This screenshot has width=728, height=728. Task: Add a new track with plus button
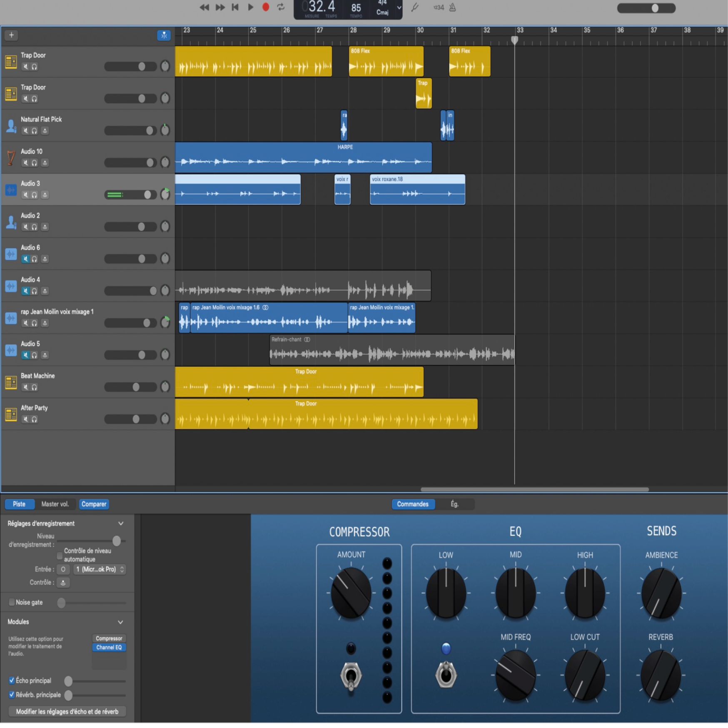[x=12, y=35]
